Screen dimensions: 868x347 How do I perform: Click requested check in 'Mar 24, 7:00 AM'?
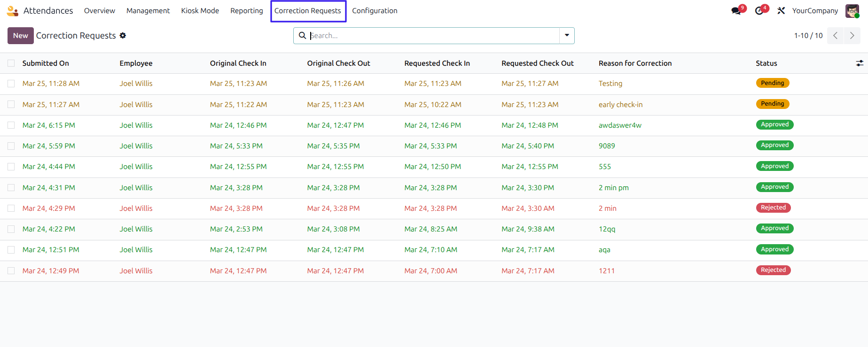[430, 271]
